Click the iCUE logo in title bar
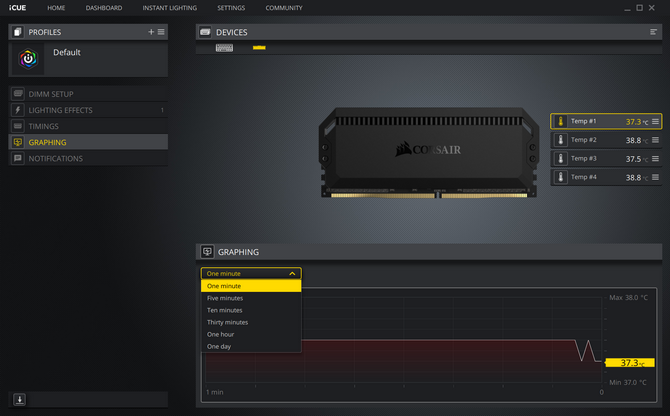Screen dimensions: 670x416 [18, 8]
